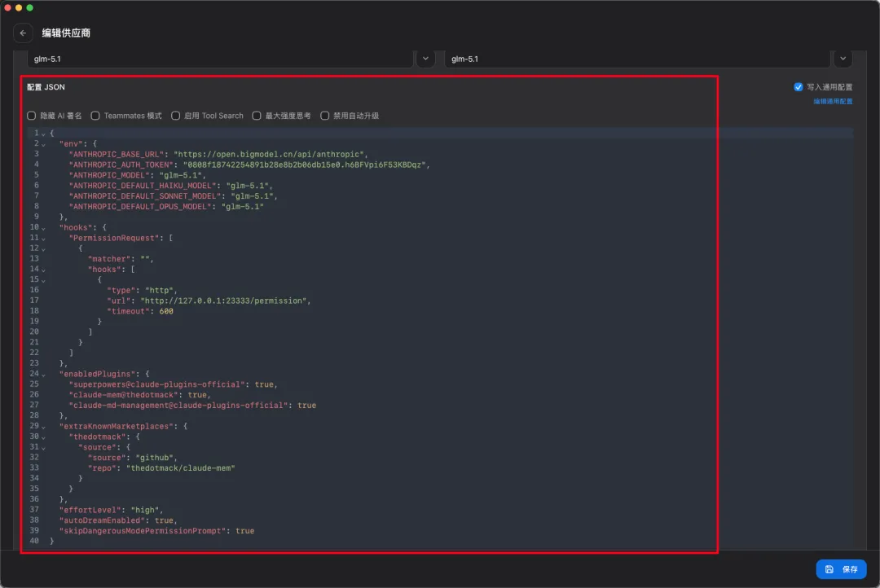Click the save icon in 保存 button
Viewport: 880px width, 588px height.
[x=829, y=569]
